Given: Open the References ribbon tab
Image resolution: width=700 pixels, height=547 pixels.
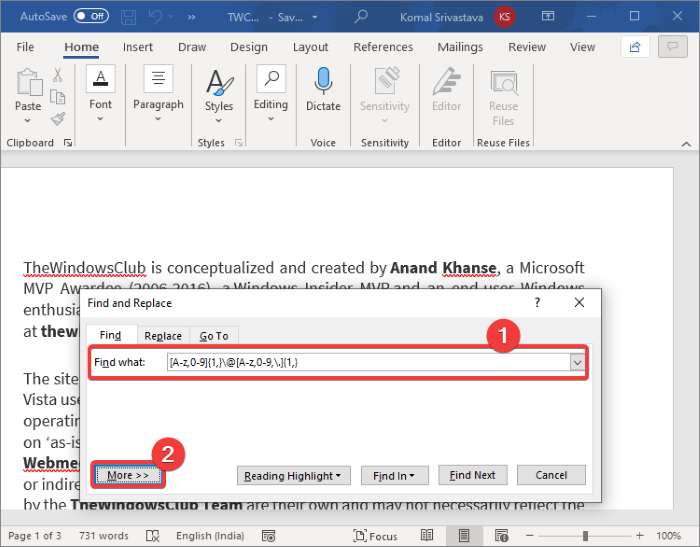Looking at the screenshot, I should (x=383, y=47).
